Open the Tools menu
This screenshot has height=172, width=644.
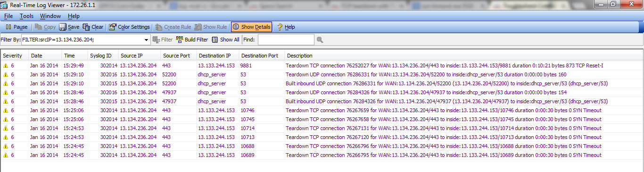pos(26,16)
